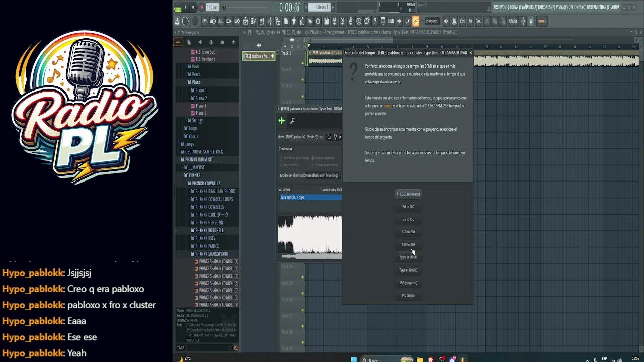Toggle the 3.2.1 countdown before recording
Screen dimensions: 644x362
pyautogui.click(x=221, y=21)
